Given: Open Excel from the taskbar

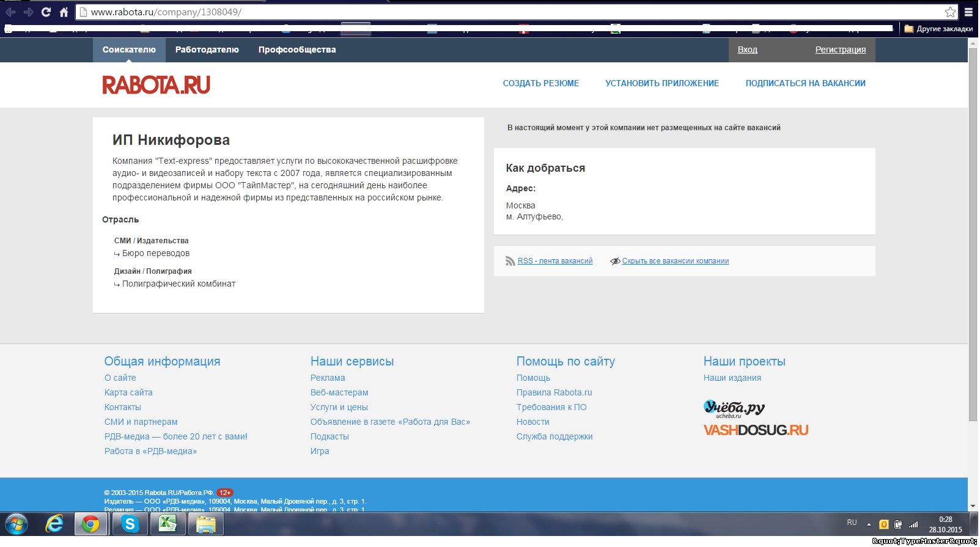Looking at the screenshot, I should (168, 524).
